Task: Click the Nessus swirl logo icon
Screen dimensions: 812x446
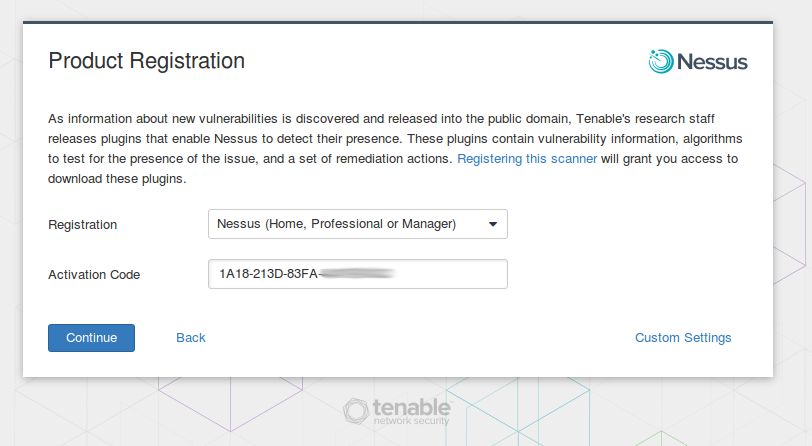Action: point(661,61)
